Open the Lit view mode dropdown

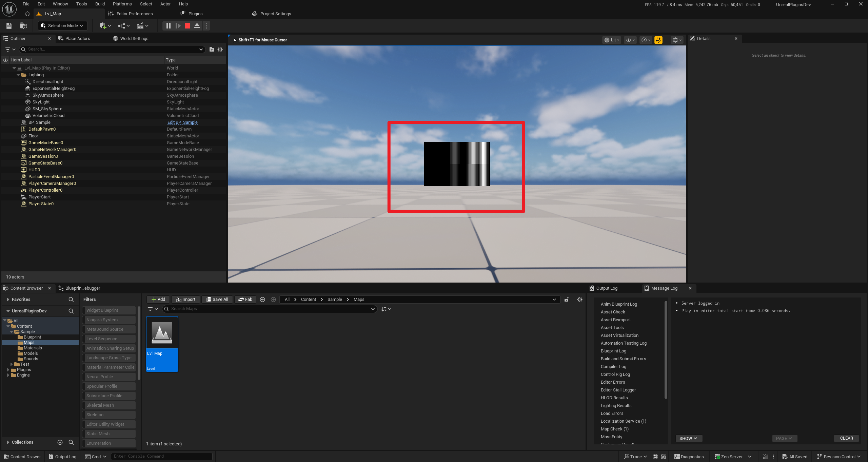click(x=612, y=40)
